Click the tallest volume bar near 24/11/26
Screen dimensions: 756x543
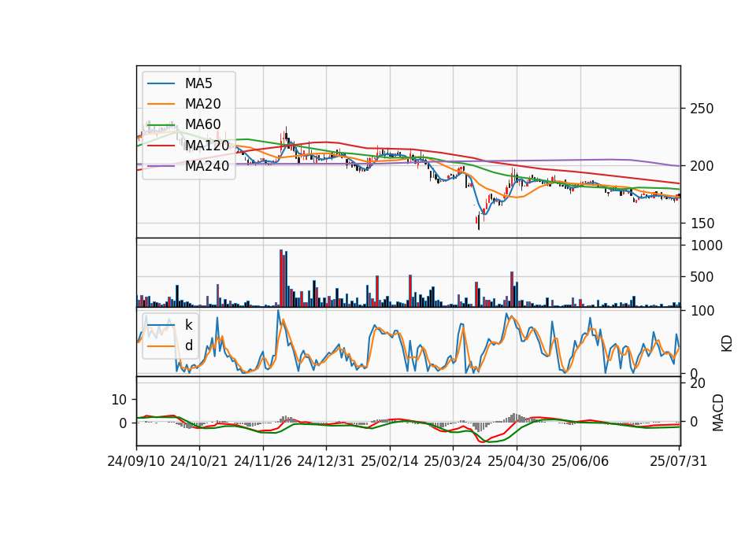(x=281, y=279)
